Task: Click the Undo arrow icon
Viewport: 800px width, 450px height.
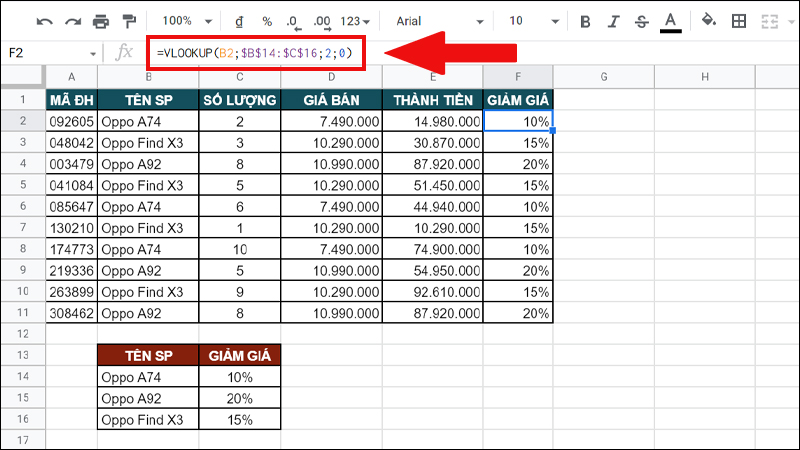Action: click(x=44, y=21)
